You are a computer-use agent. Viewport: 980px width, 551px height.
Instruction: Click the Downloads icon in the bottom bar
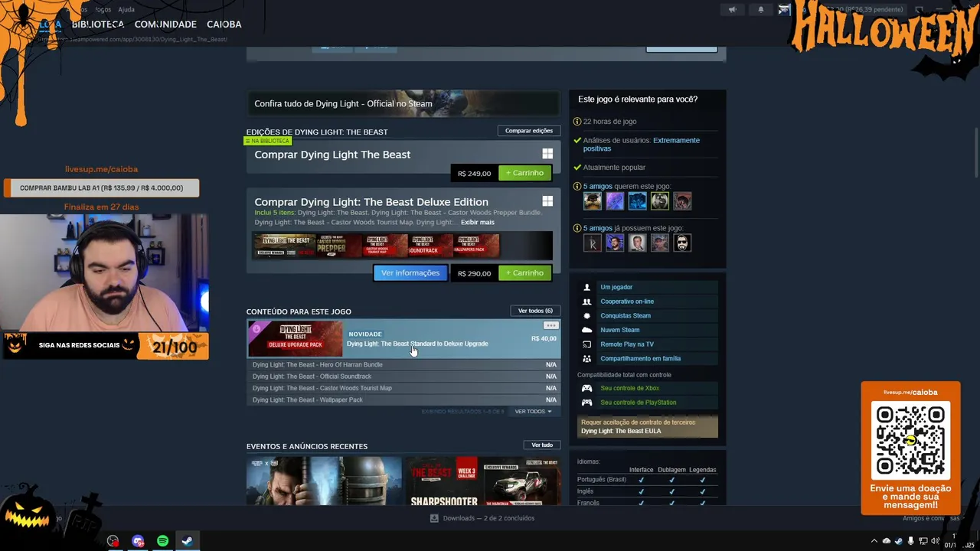tap(434, 518)
